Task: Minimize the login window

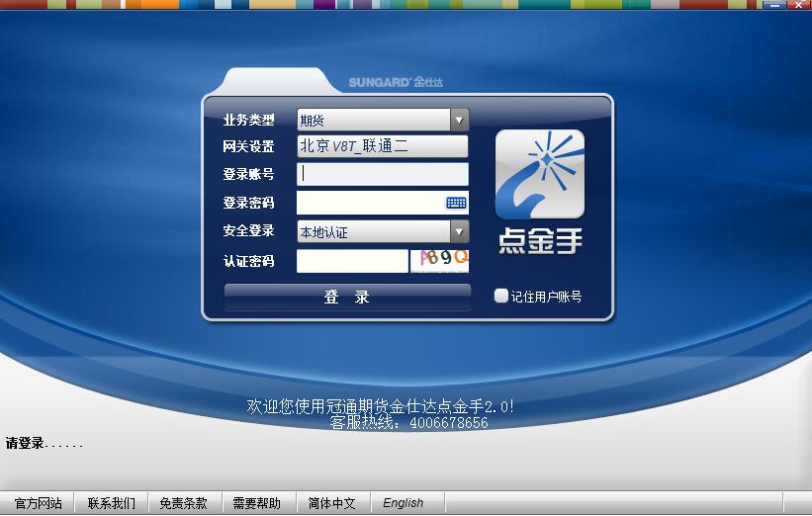Action: (x=775, y=5)
